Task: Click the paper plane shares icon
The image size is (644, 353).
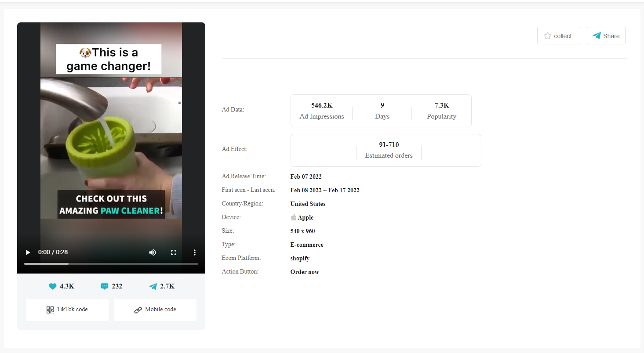Action: pyautogui.click(x=153, y=287)
